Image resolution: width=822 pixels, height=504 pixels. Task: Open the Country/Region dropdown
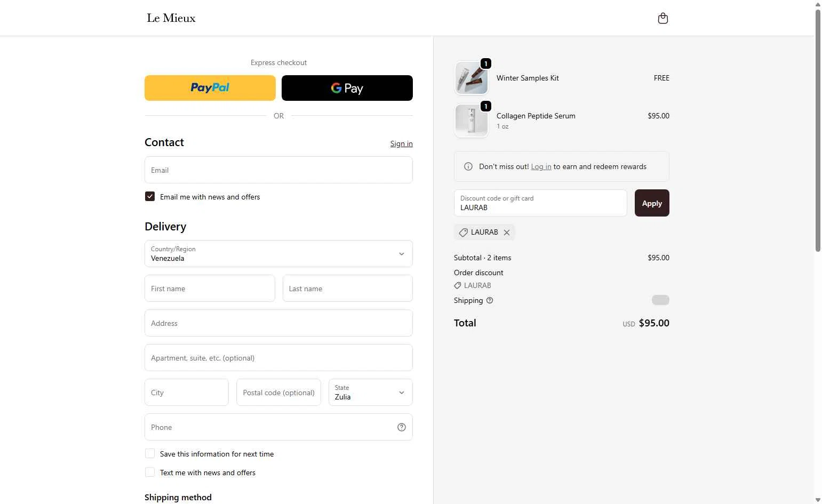click(278, 254)
